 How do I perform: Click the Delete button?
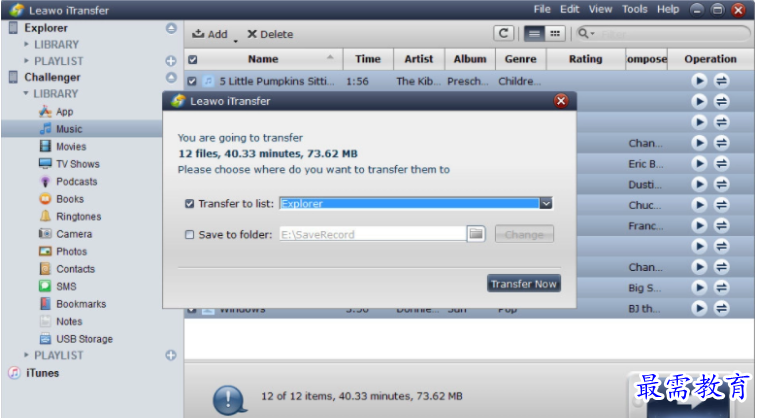click(270, 34)
